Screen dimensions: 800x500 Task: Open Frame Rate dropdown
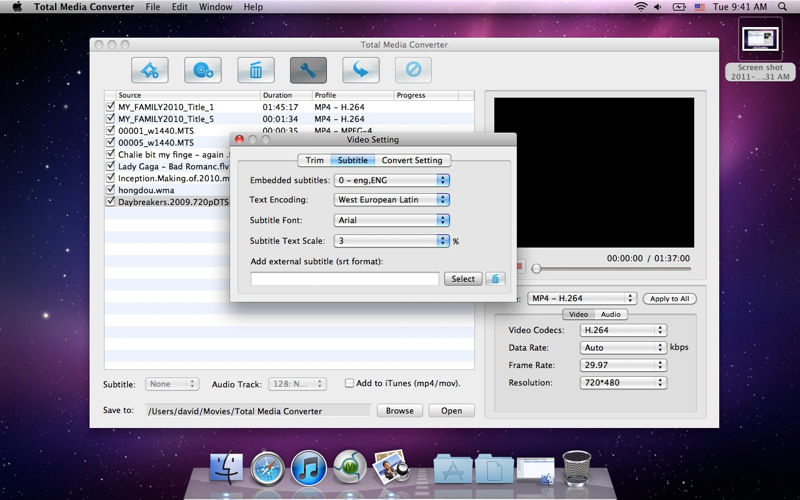click(x=623, y=365)
